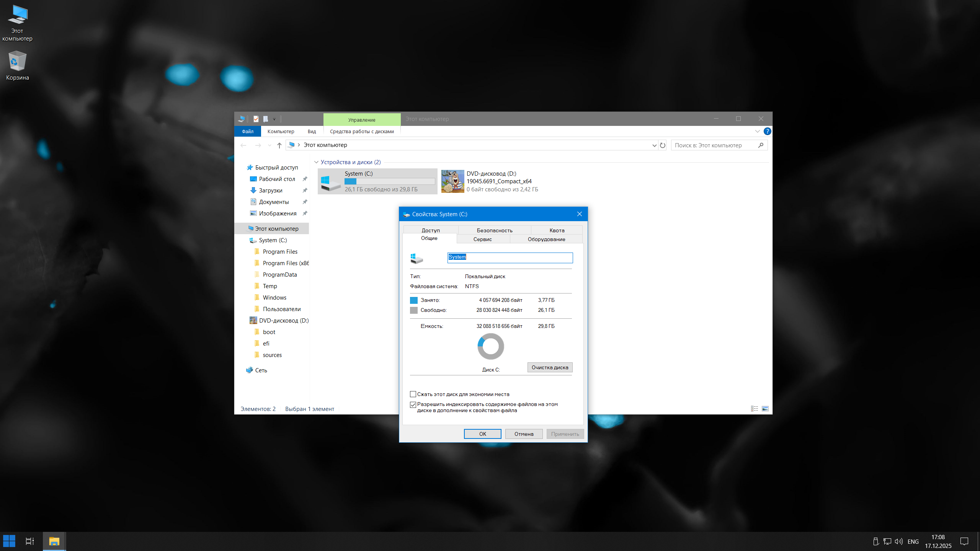This screenshot has height=551, width=980.
Task: Open the Безопасность tab
Action: click(494, 230)
